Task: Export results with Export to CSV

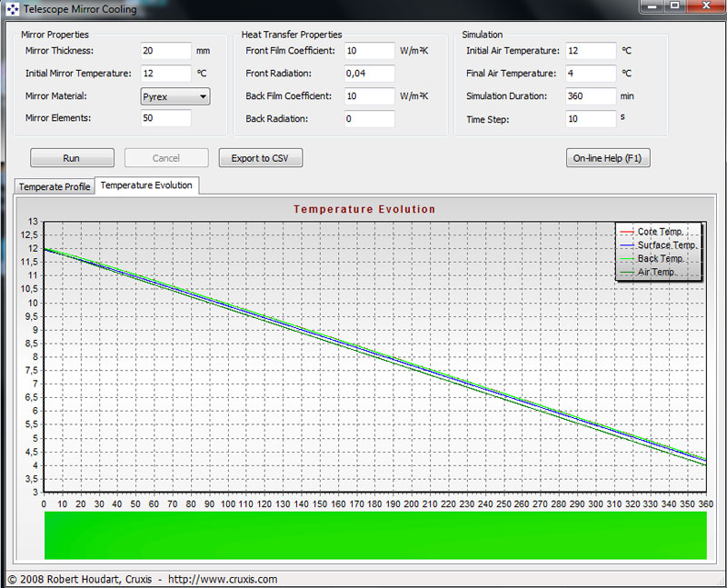Action: point(260,157)
